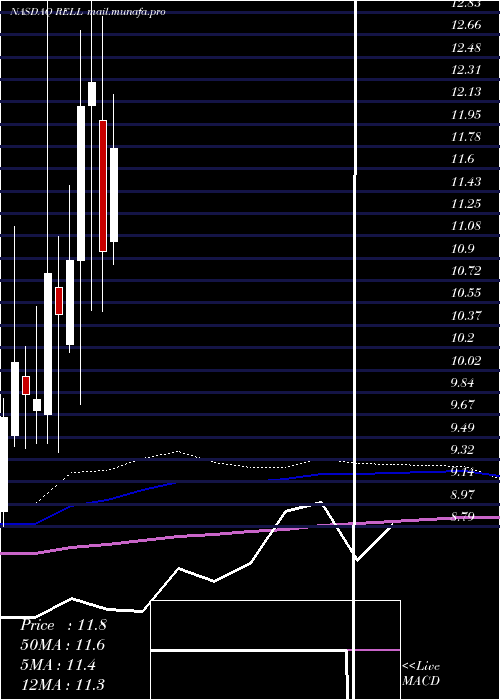Select the '12MA : 11.3' legend entry
Viewport: 500px width, 700px height.
pyautogui.click(x=63, y=684)
